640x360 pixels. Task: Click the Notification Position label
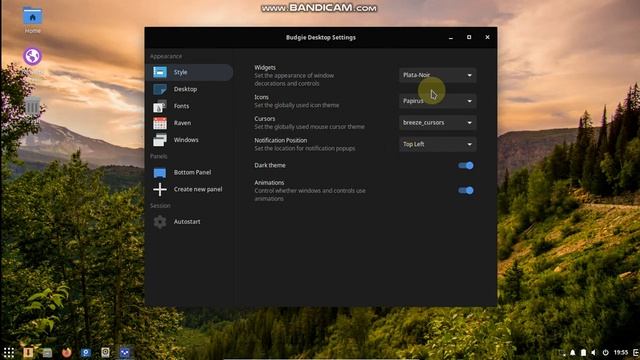[280, 140]
